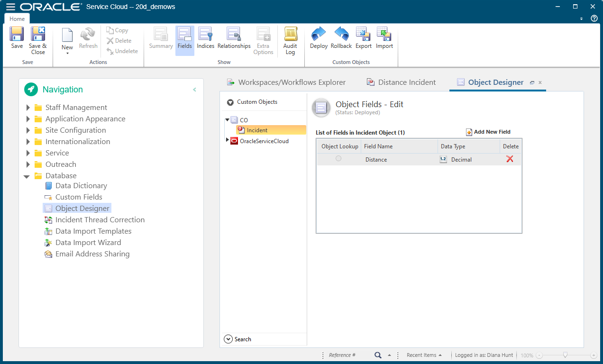Viewport: 603px width, 364px height.
Task: Select the Object Lookup radio button for Distance
Action: (x=338, y=158)
